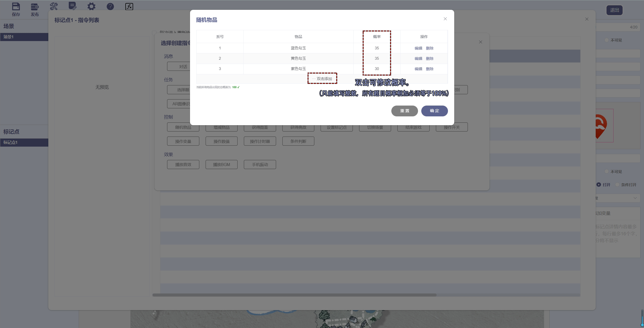Select the 条件打开 radio button
644x328 pixels.
click(x=617, y=185)
